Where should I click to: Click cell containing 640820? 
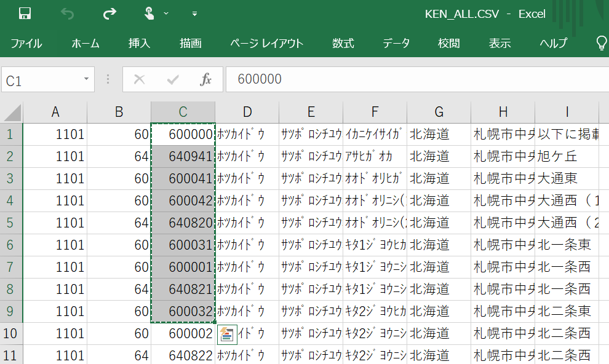(183, 223)
